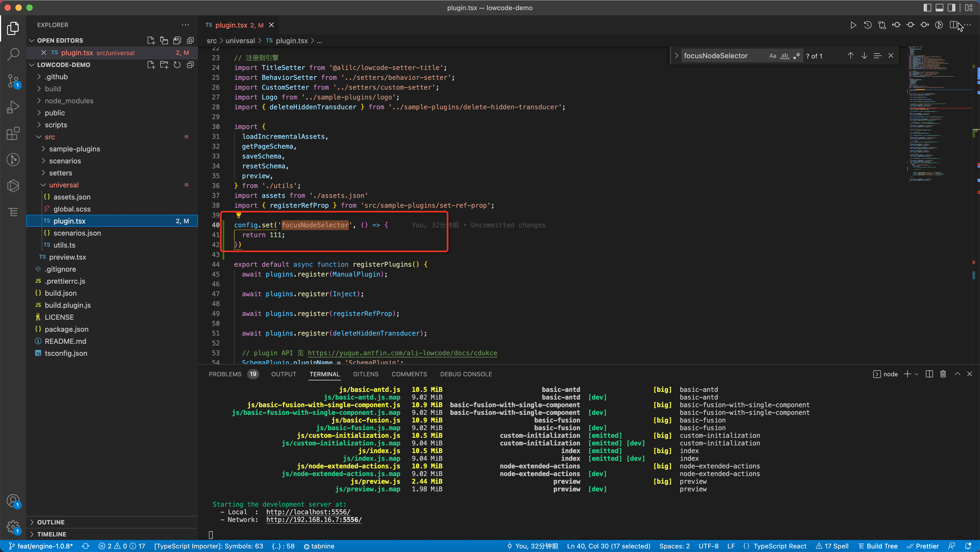The image size is (980, 552).
Task: Click the lightbulb code action icon
Action: point(238,215)
